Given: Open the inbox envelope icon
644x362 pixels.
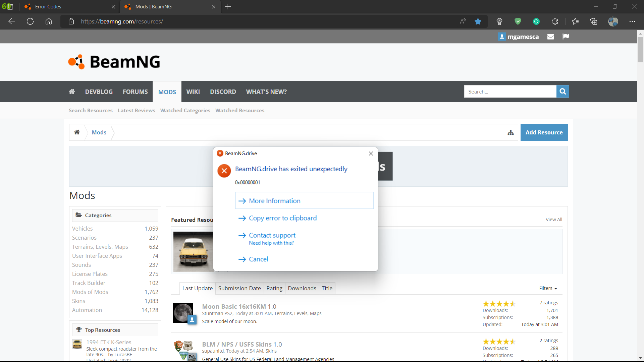Looking at the screenshot, I should [x=550, y=37].
